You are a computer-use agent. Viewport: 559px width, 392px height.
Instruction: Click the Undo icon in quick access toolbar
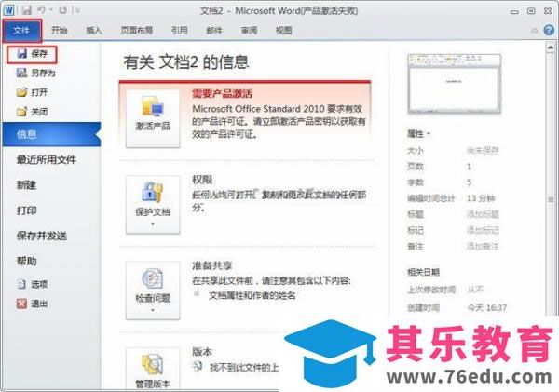pyautogui.click(x=41, y=10)
